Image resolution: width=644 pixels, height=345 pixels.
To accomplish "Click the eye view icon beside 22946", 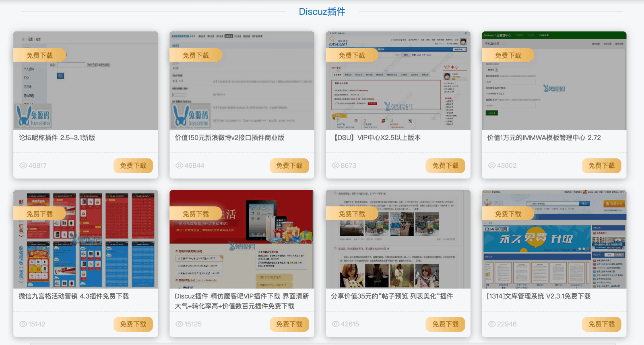I will point(491,324).
